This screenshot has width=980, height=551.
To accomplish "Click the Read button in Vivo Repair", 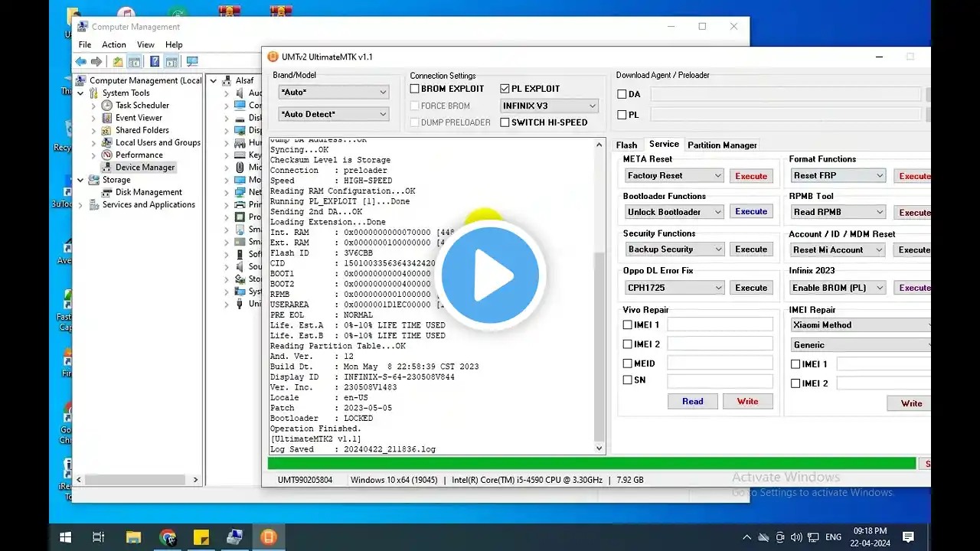I will coord(693,401).
